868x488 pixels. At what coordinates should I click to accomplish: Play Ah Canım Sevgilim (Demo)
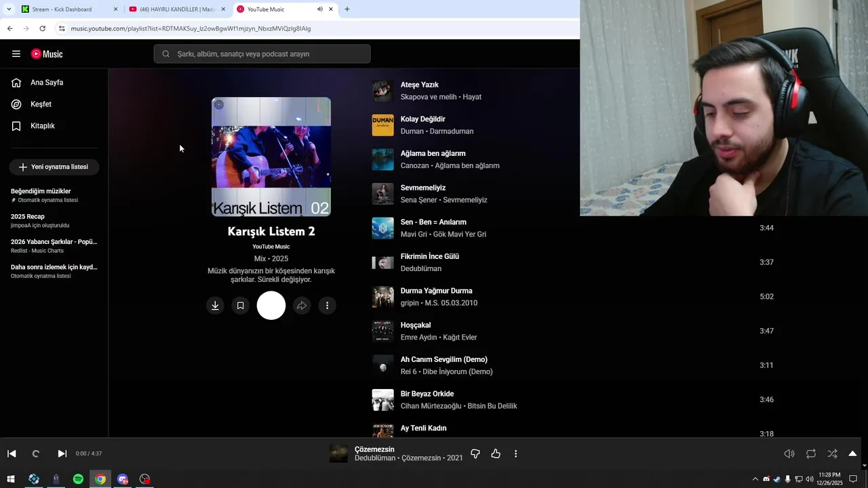(x=444, y=359)
